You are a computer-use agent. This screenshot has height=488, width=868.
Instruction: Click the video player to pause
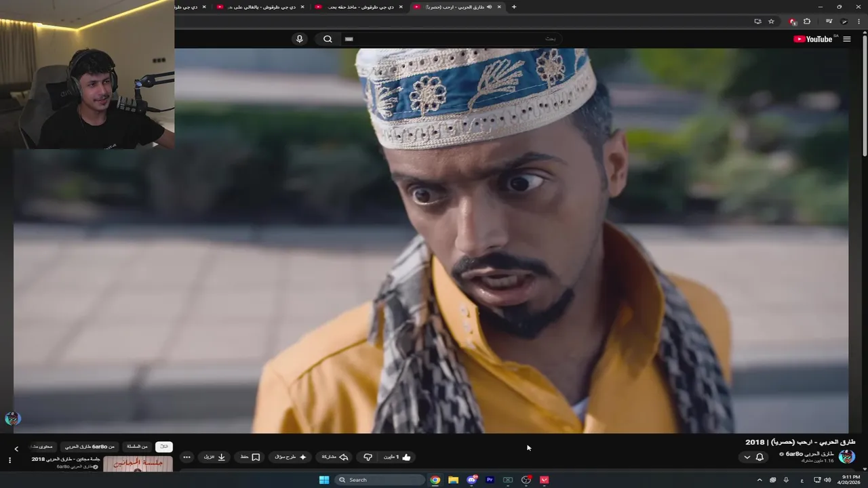point(431,241)
